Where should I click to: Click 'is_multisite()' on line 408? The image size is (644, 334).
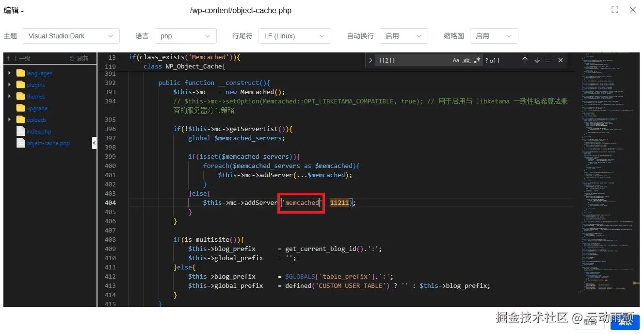click(210, 239)
